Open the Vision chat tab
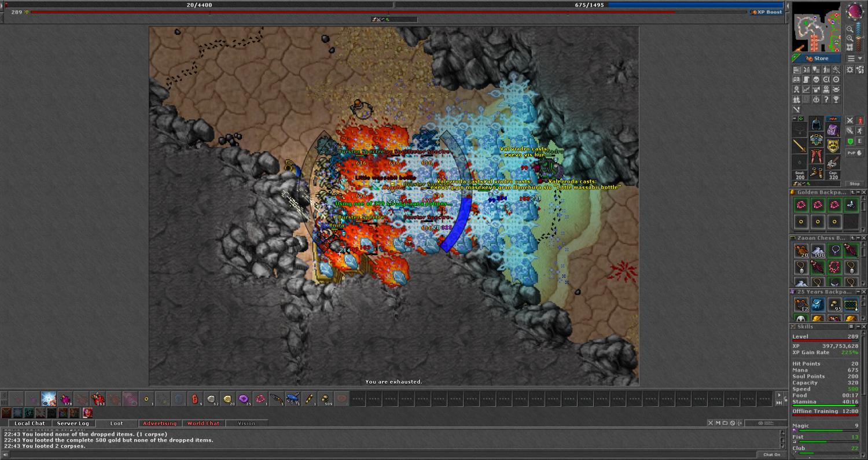 point(247,424)
